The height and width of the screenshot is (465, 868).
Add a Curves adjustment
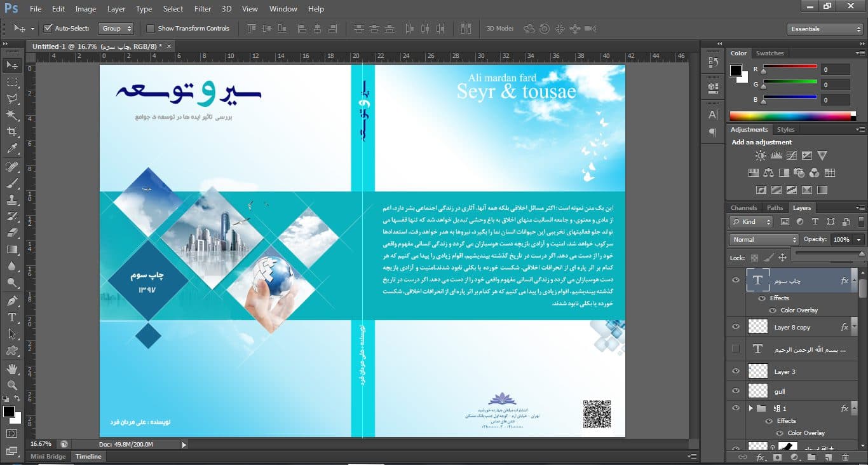pyautogui.click(x=791, y=155)
